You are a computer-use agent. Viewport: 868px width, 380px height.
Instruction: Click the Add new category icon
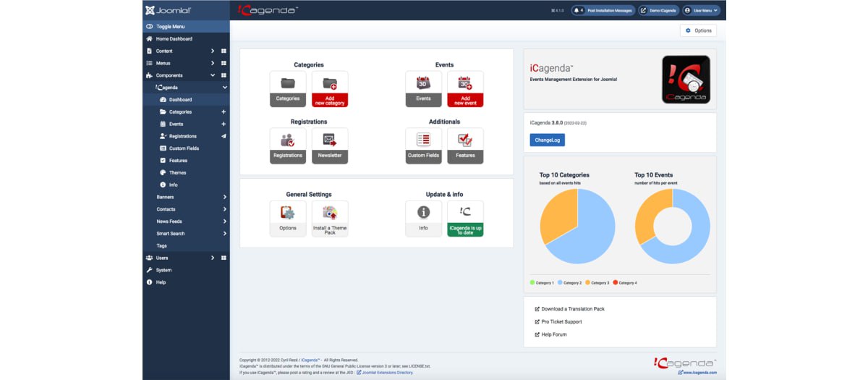coord(330,89)
